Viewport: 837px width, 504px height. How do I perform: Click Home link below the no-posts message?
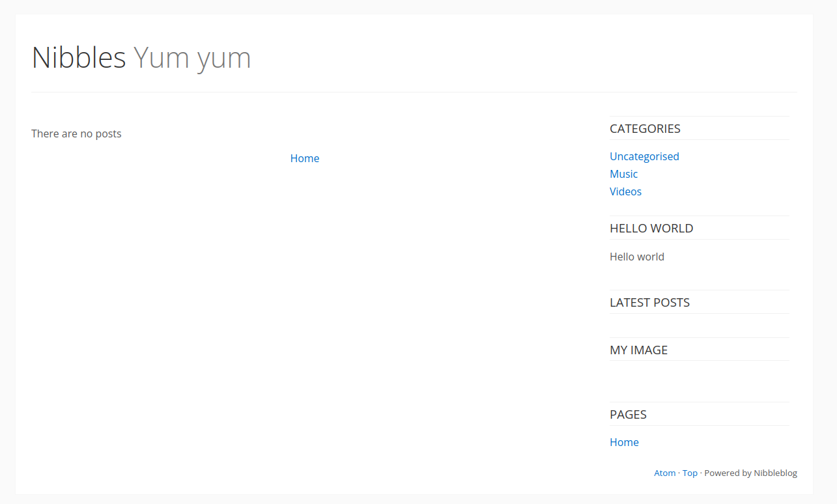(x=305, y=158)
